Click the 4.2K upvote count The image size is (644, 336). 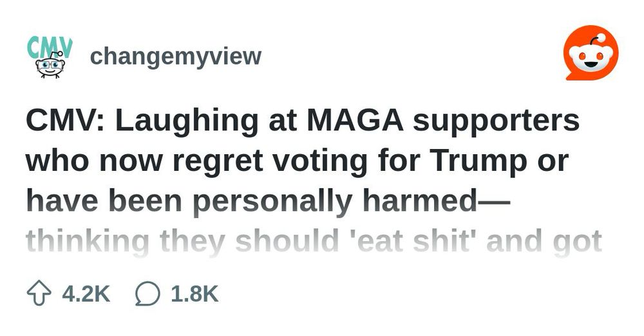[86, 294]
